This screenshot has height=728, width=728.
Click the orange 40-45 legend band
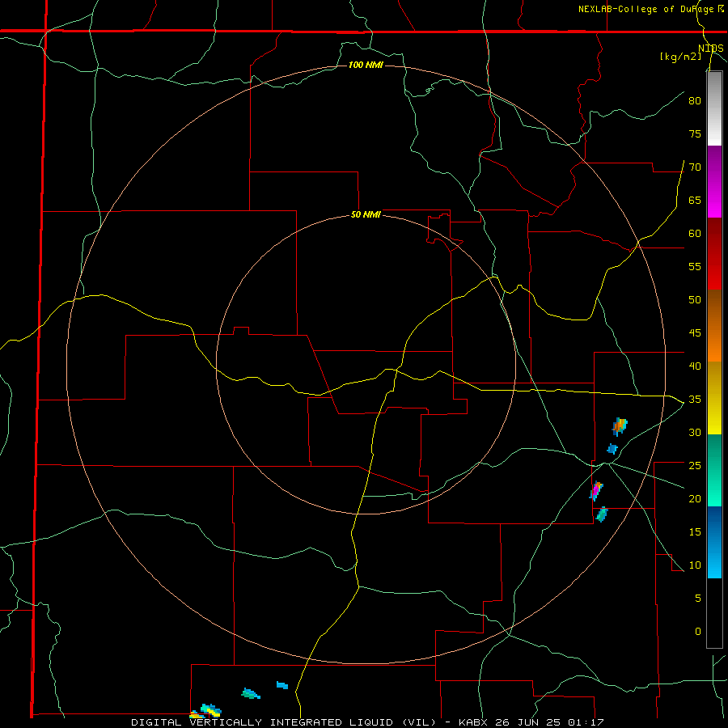pyautogui.click(x=714, y=326)
